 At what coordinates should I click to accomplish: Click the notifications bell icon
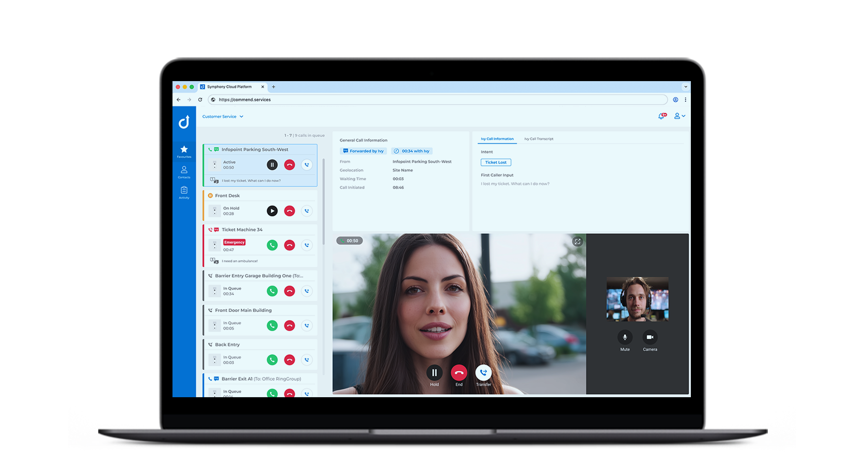pos(661,116)
